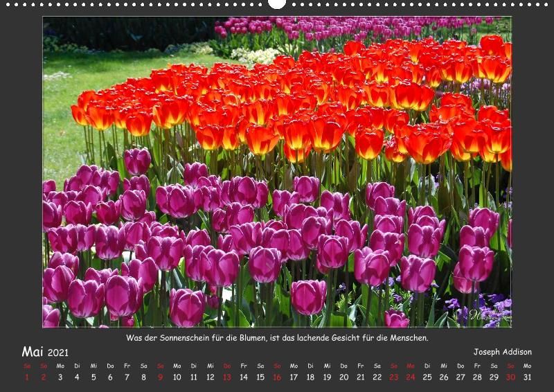The height and width of the screenshot is (392, 554).
Task: Pick date 5 in the calendar row
Action: tap(93, 377)
